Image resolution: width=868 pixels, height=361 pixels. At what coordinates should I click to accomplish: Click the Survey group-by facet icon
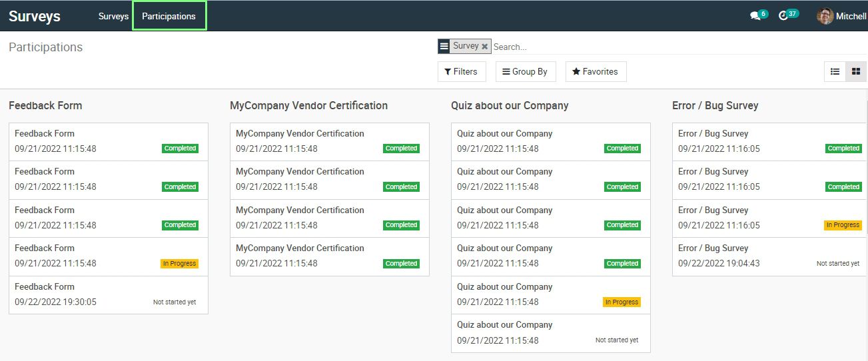(444, 46)
